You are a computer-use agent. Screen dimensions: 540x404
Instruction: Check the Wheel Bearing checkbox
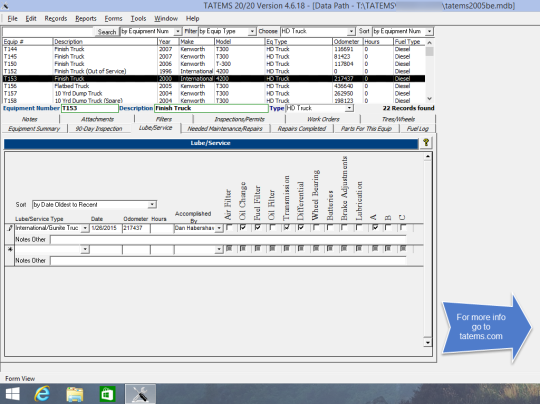click(x=315, y=228)
